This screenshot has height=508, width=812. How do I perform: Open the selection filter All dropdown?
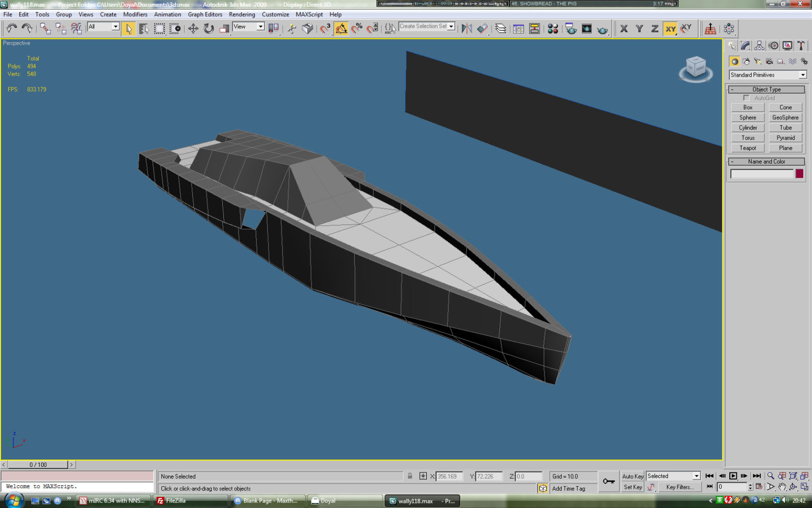(x=115, y=26)
